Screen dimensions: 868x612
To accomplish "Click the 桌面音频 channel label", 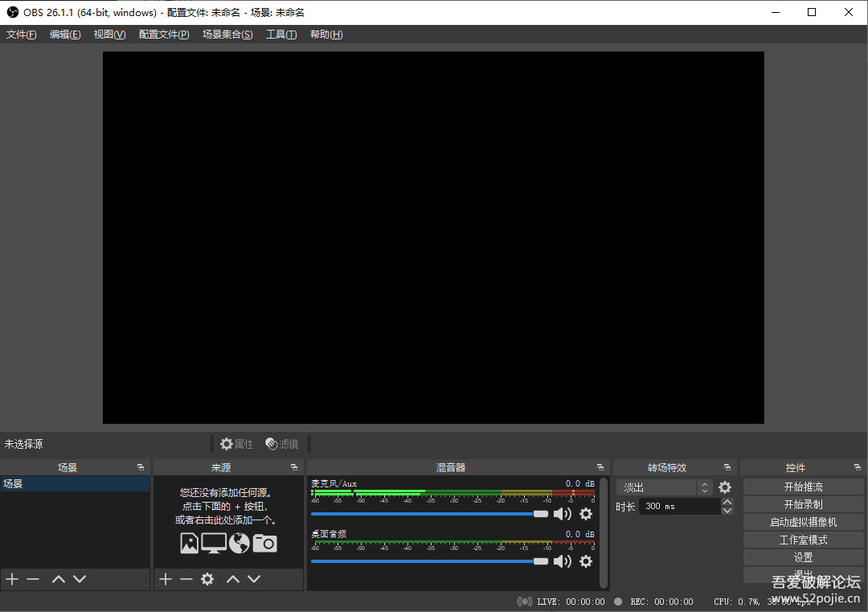I will [329, 534].
